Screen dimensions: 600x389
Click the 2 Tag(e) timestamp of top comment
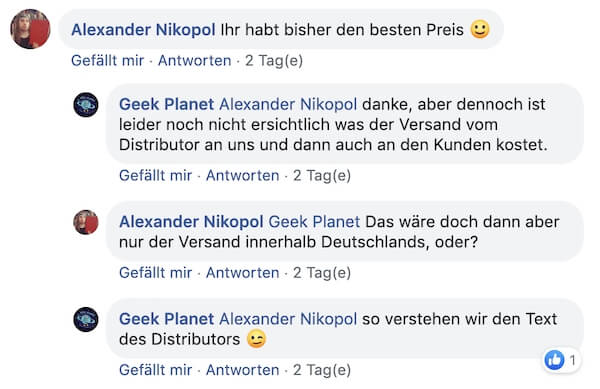274,60
